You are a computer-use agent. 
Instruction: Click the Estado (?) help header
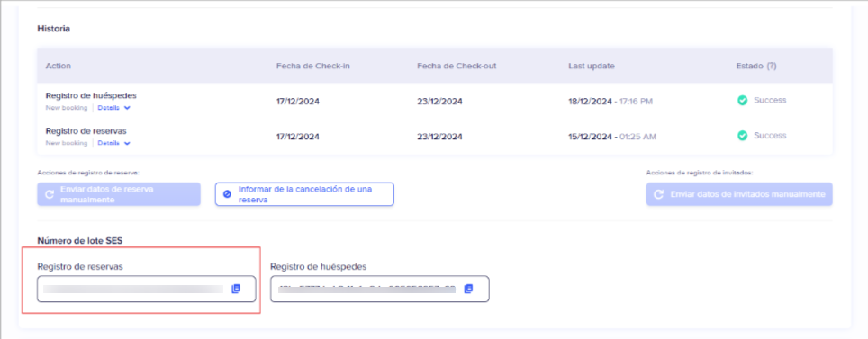755,66
